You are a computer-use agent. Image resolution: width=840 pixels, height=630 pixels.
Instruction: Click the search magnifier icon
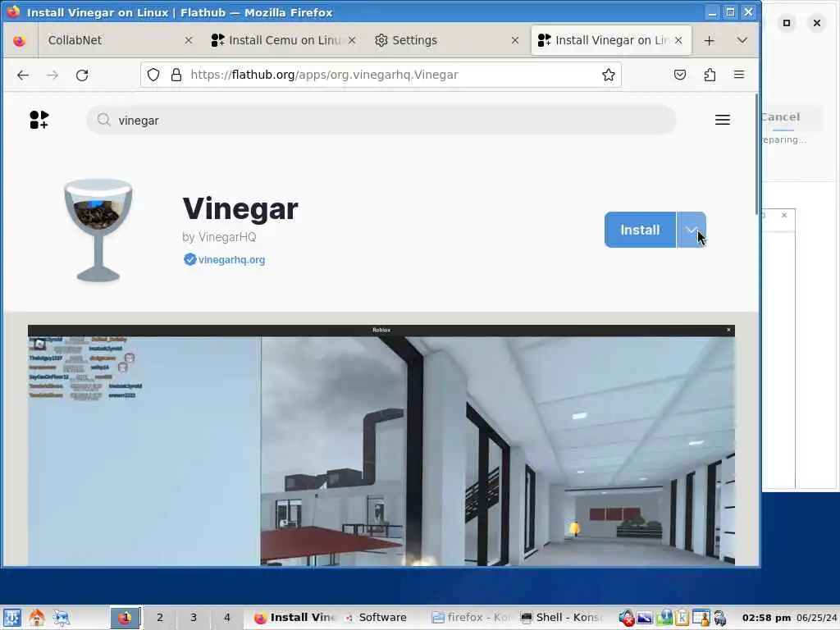click(x=103, y=120)
